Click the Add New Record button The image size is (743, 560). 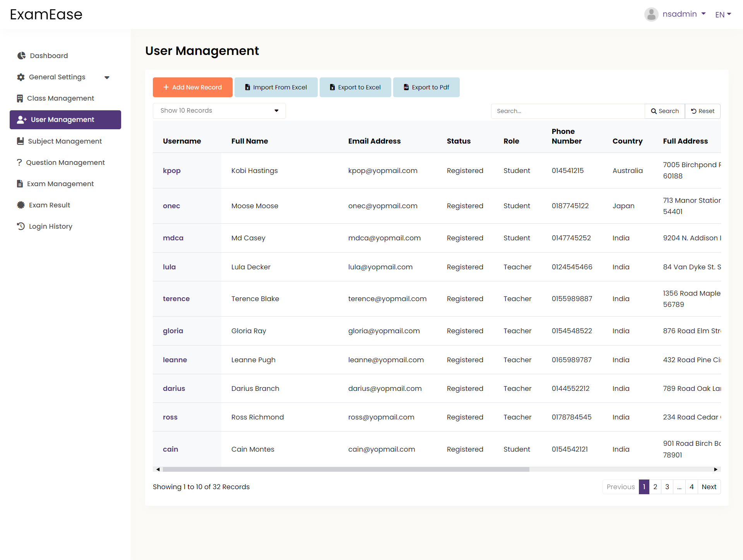tap(192, 87)
